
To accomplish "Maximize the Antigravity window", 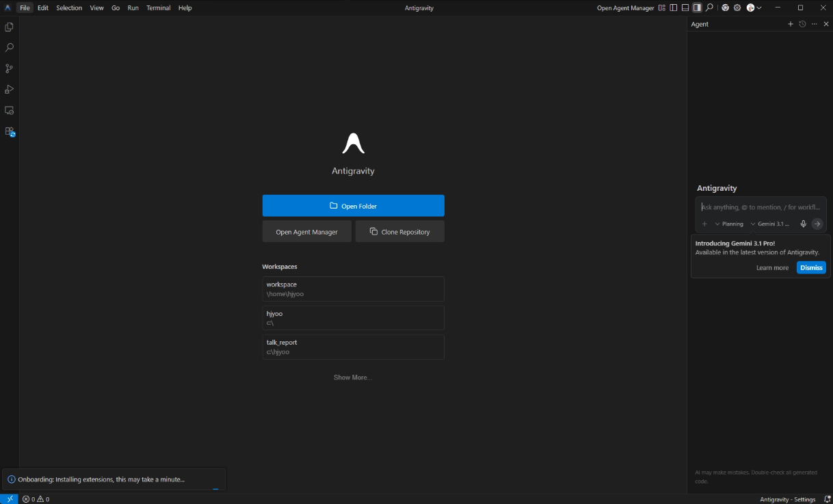I will click(800, 8).
